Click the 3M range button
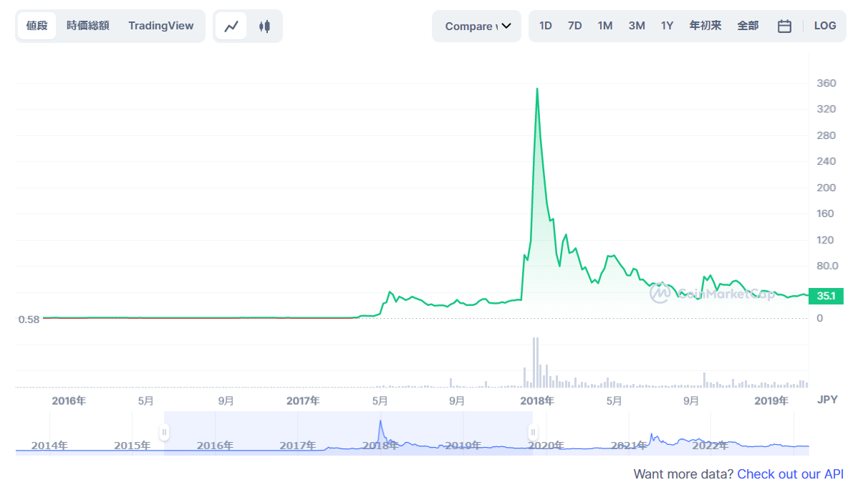Viewport: 868px width, 490px height. coord(636,24)
